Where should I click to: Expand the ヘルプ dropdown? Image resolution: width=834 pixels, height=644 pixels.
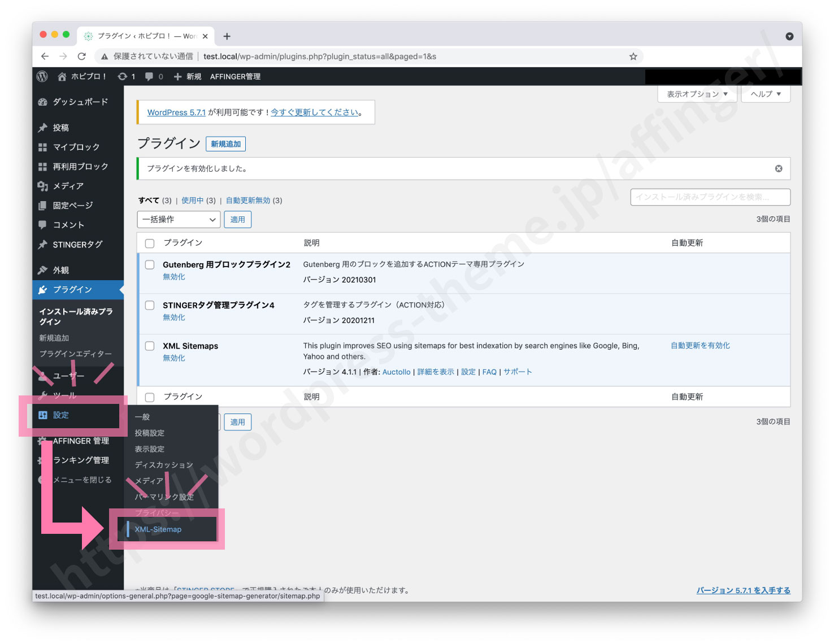click(766, 94)
